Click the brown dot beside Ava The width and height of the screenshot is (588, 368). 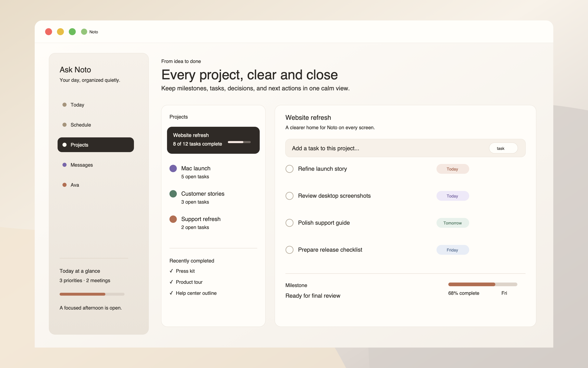point(64,185)
